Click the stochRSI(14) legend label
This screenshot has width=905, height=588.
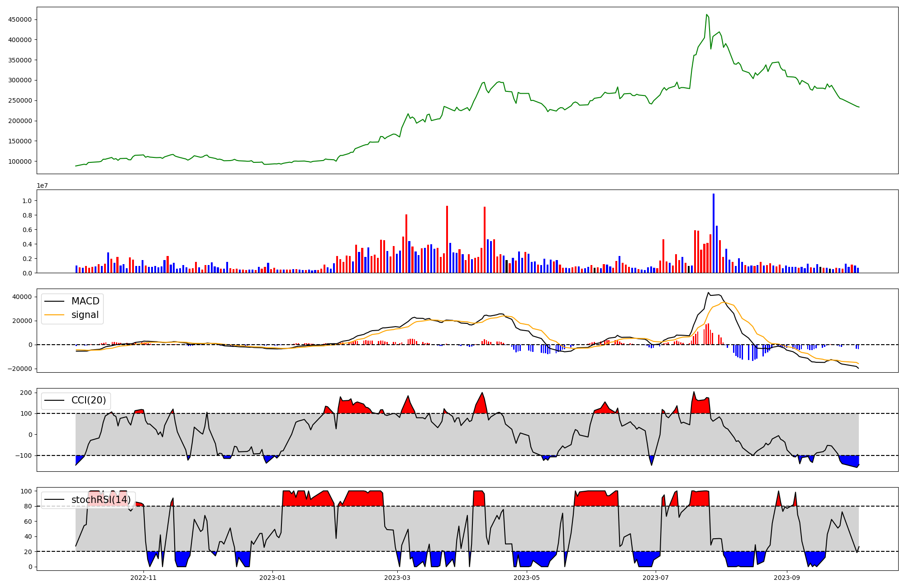101,500
